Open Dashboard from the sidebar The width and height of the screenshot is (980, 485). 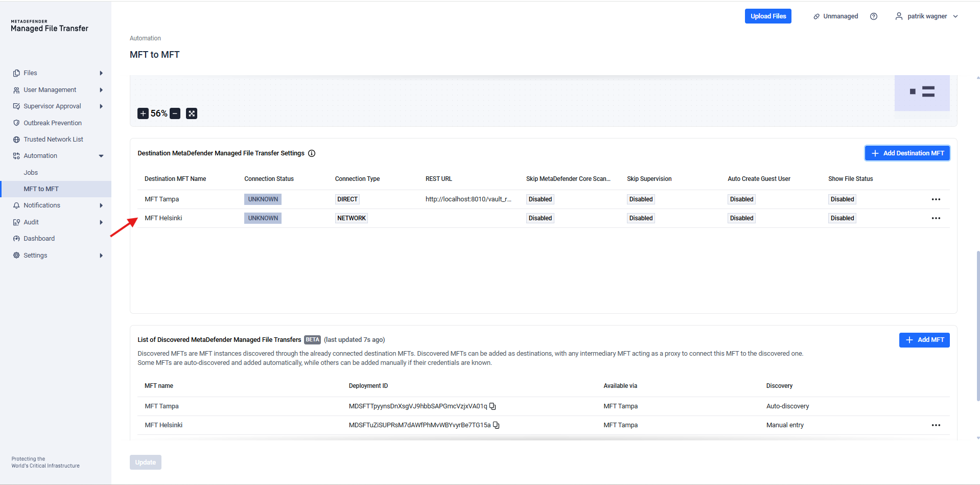click(39, 239)
